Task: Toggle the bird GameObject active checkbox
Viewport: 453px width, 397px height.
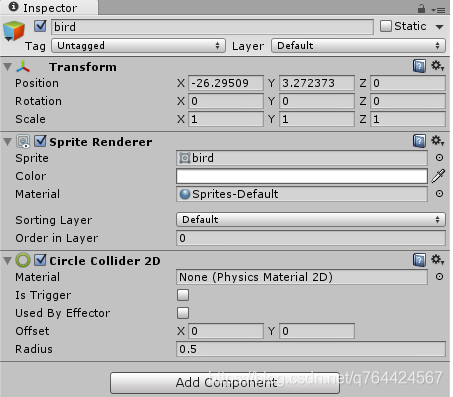Action: coord(40,26)
